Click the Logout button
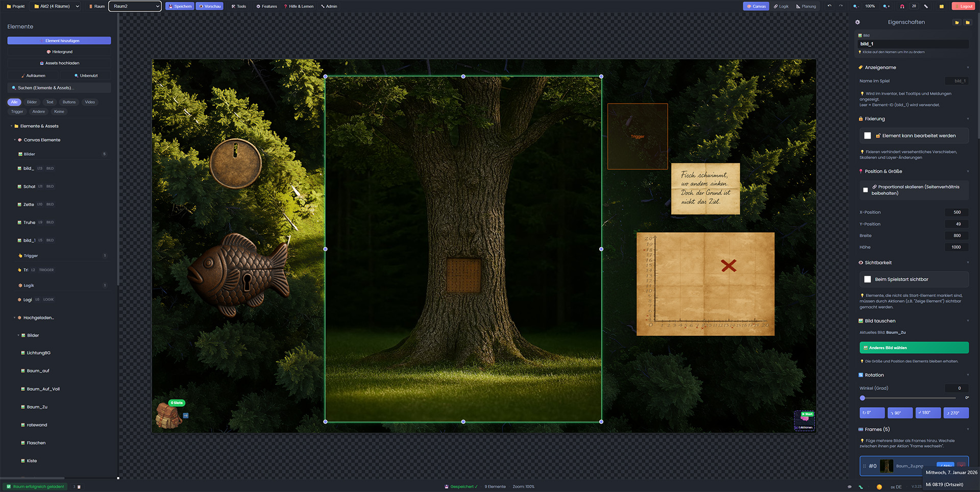Image resolution: width=980 pixels, height=492 pixels. (x=963, y=6)
